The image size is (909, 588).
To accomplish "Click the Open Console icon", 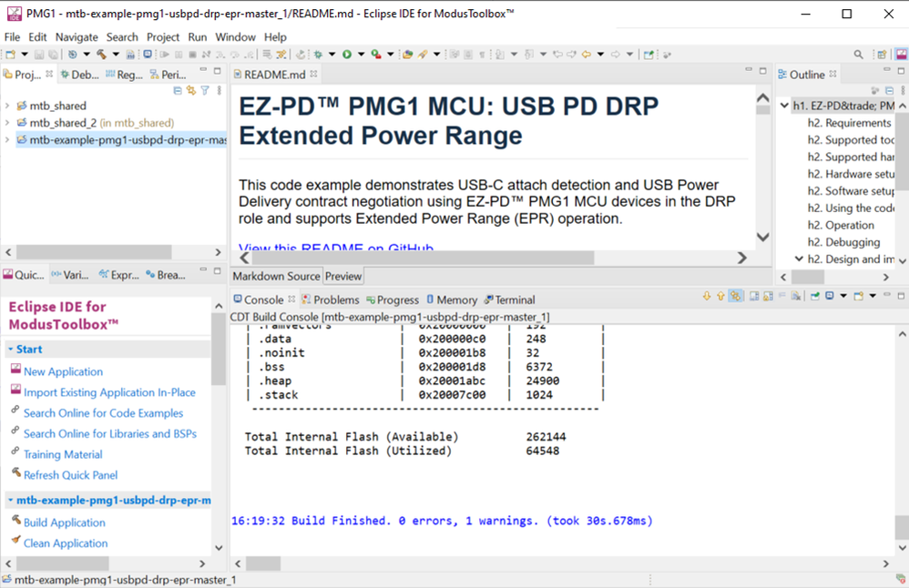I will click(859, 296).
